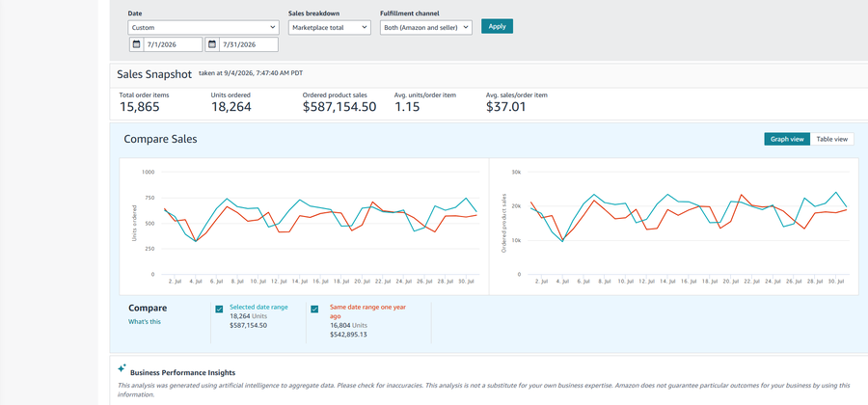Image resolution: width=868 pixels, height=405 pixels.
Task: Click the Total order items value 15,865
Action: click(140, 107)
